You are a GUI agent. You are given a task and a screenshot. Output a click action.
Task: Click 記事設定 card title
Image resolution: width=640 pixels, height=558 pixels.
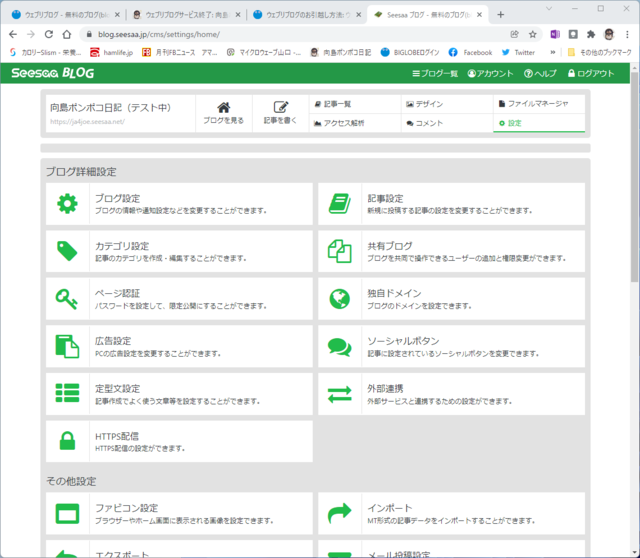tap(385, 198)
